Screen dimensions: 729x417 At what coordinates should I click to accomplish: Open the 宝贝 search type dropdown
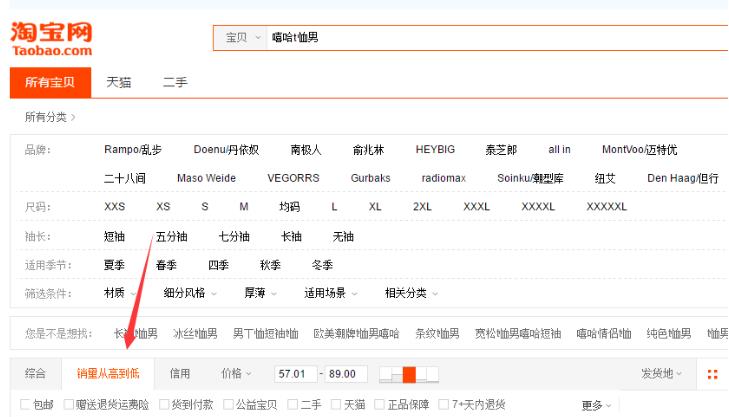[x=240, y=38]
